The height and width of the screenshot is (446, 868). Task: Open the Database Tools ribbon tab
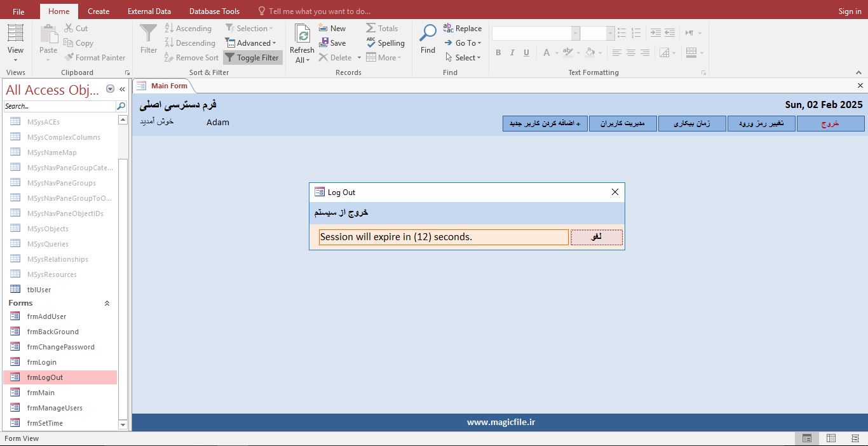click(x=214, y=11)
